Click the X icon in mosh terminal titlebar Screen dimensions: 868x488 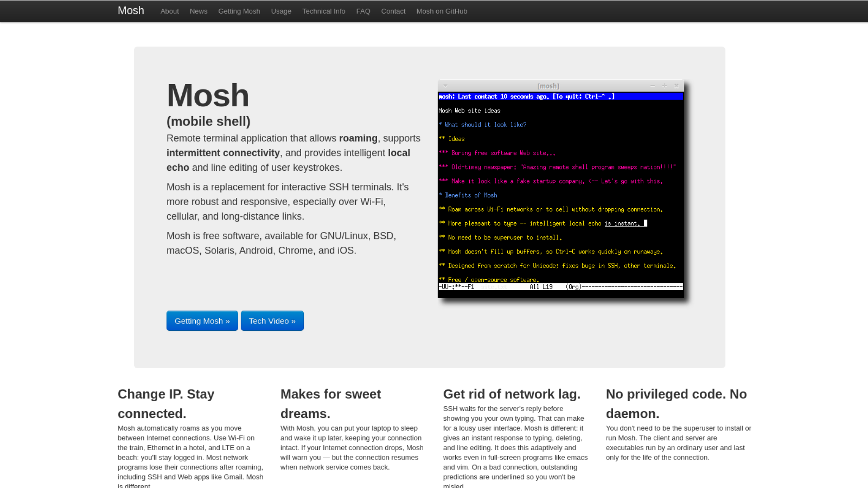click(x=677, y=85)
